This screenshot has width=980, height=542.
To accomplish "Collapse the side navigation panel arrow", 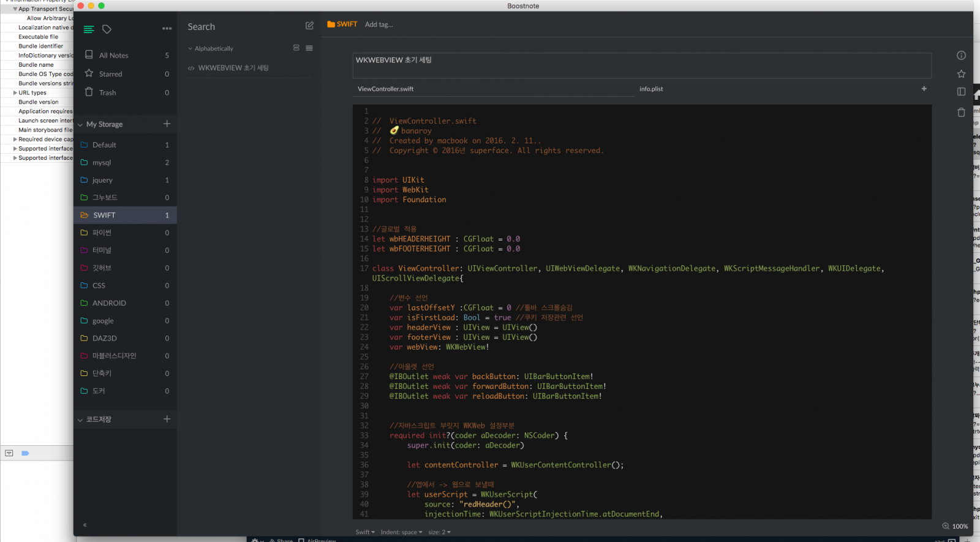I will coord(85,525).
